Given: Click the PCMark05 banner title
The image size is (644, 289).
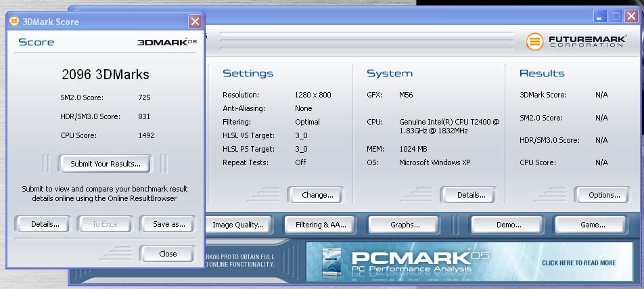Looking at the screenshot, I should (x=420, y=258).
